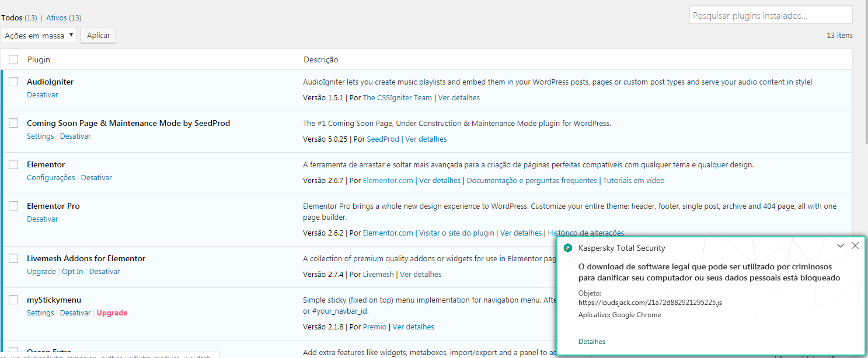Click Ver detalhes in the Versão 2.6.2 row

[521, 233]
